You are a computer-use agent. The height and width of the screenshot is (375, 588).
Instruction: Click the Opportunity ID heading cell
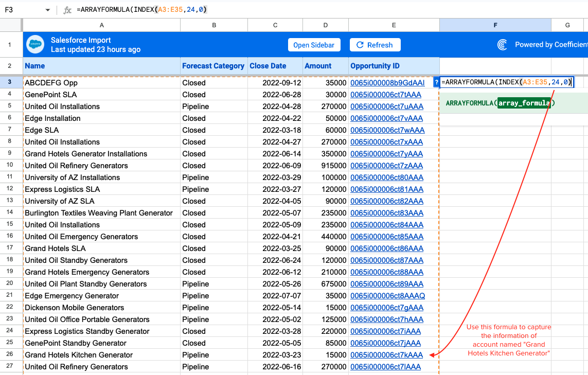tap(394, 66)
